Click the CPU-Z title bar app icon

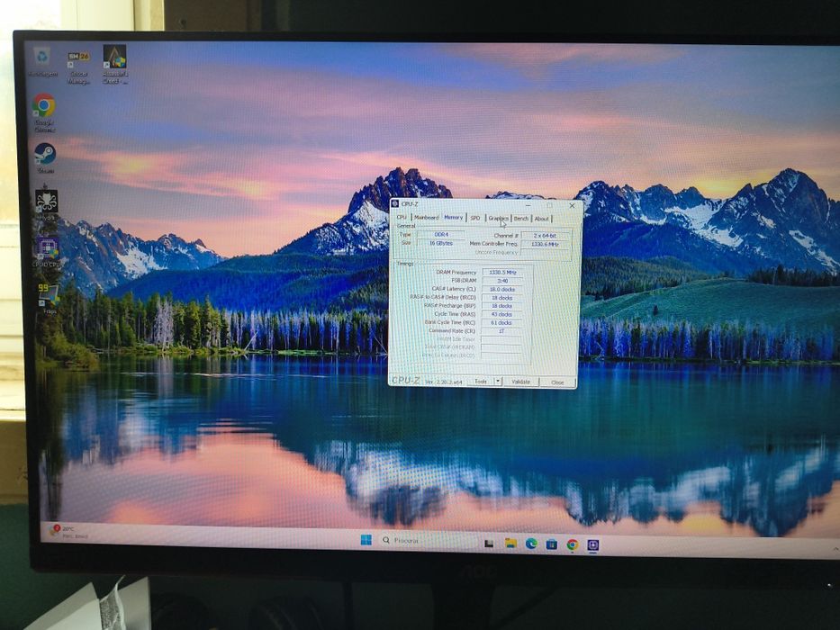(x=395, y=203)
